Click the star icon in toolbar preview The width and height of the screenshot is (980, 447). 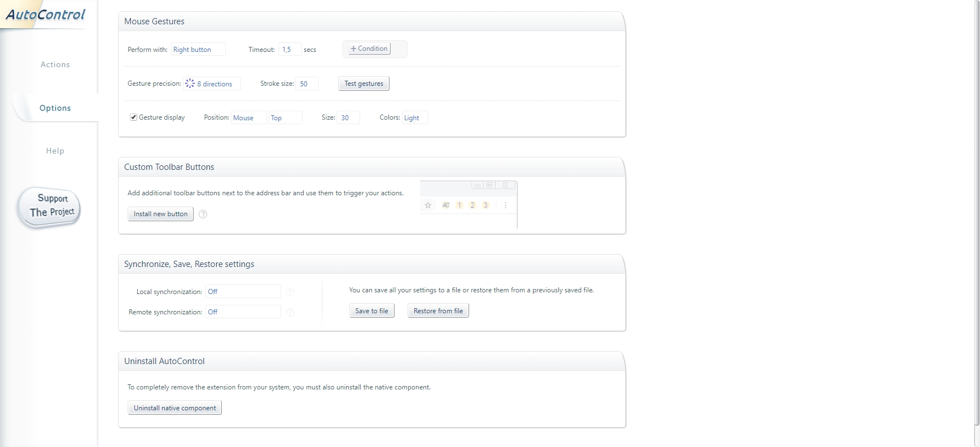coord(428,205)
